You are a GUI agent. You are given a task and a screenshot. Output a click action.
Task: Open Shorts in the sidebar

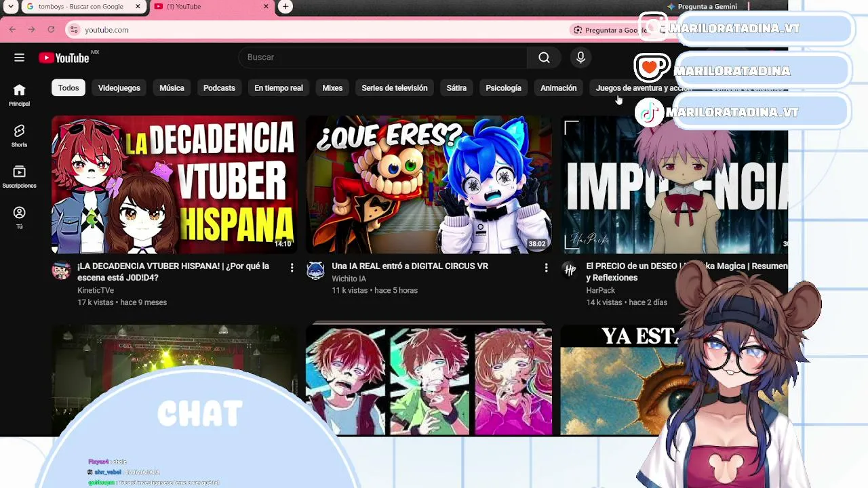coord(19,136)
